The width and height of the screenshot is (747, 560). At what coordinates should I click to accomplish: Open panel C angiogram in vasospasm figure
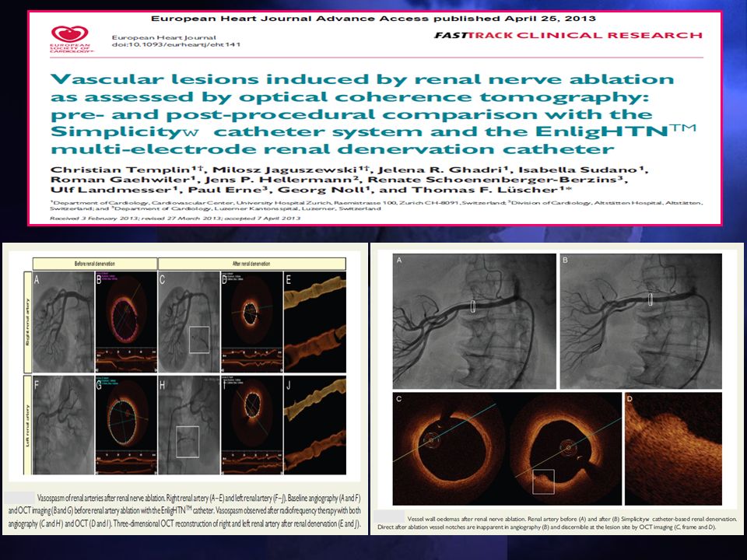(x=189, y=322)
